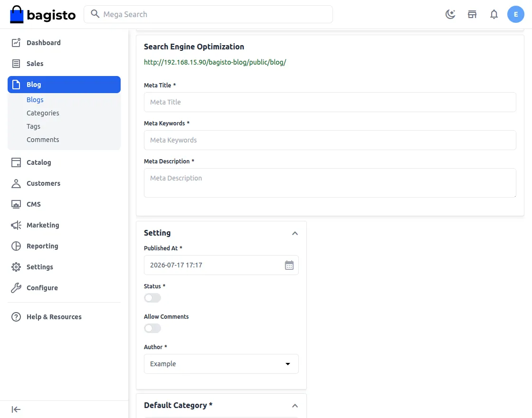Open the user avatar E menu
532x418 pixels.
(x=516, y=14)
